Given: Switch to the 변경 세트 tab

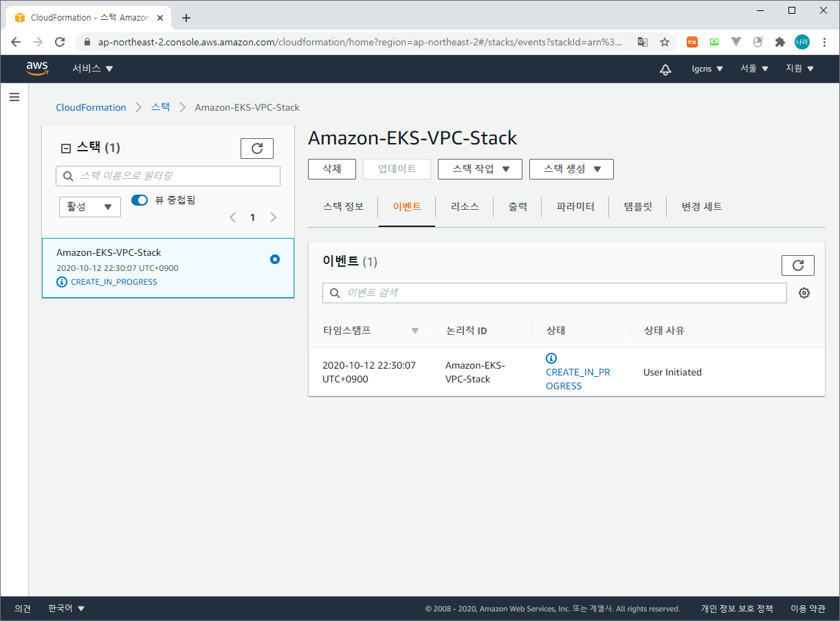Looking at the screenshot, I should point(702,206).
